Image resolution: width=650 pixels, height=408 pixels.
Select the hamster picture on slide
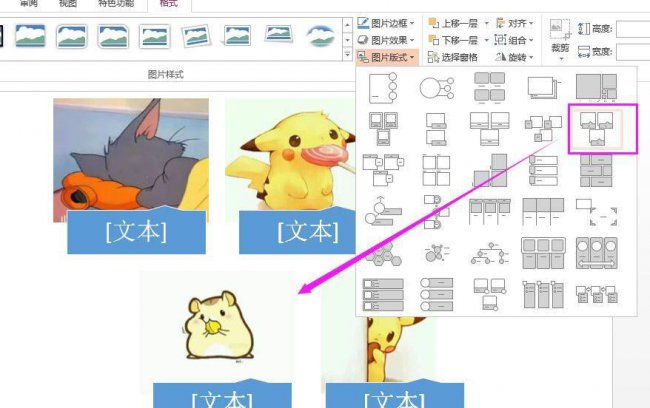(217, 326)
